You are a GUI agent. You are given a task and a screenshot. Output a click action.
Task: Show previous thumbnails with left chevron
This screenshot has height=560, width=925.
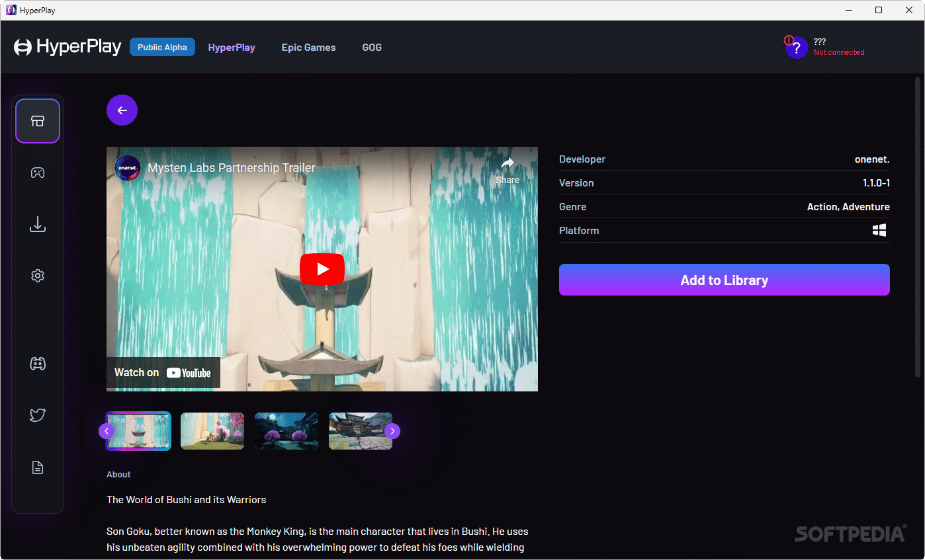(x=107, y=431)
